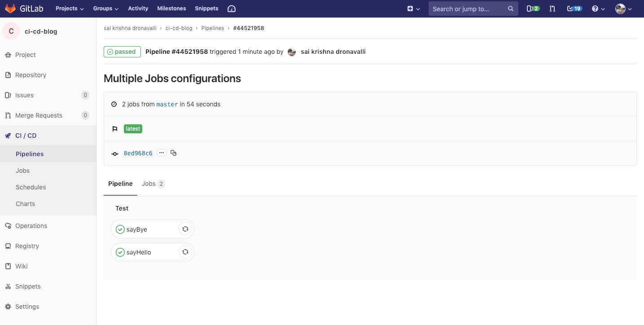Retry the sayBye job
Viewport: 644px width, 325px height.
point(185,229)
